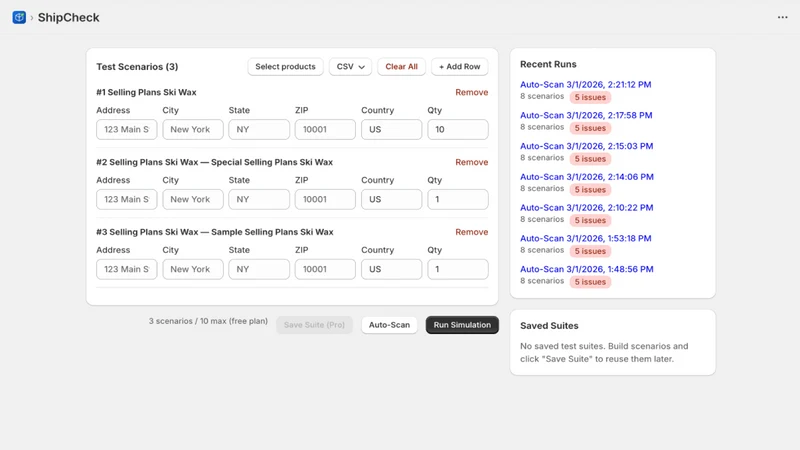
Task: Focus the ZIP field of scenario #3
Action: pyautogui.click(x=325, y=269)
